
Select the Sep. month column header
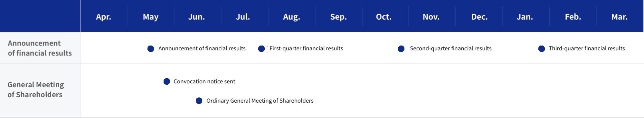coord(339,17)
